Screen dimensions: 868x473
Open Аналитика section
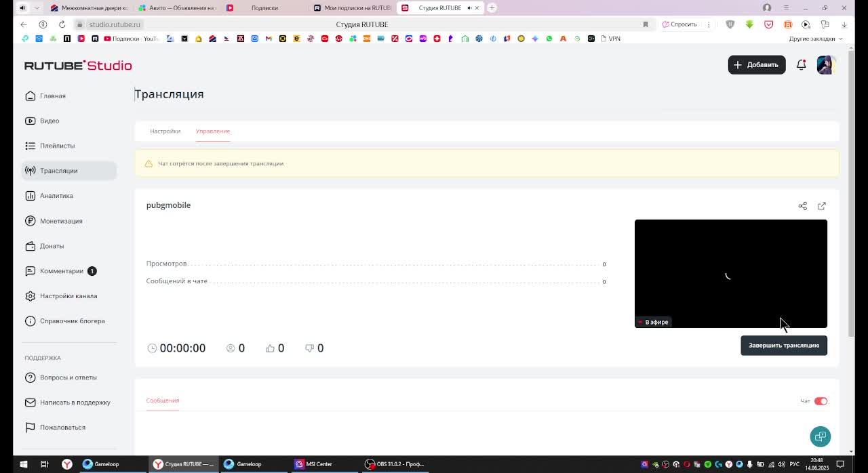[x=49, y=196]
